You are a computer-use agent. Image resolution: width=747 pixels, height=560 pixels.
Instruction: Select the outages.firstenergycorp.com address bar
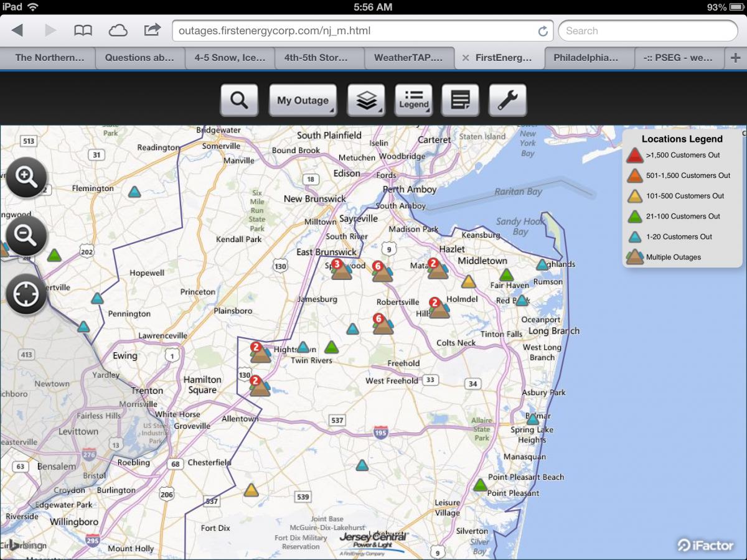click(x=362, y=30)
